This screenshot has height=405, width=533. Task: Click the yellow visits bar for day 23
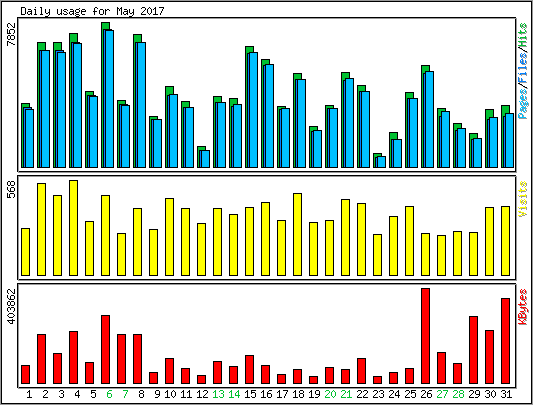click(x=377, y=255)
